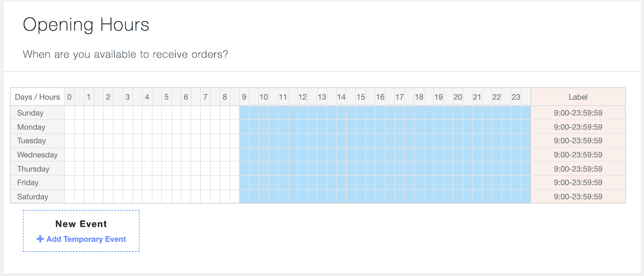
Task: Select the hour 0 column header
Action: (x=69, y=97)
